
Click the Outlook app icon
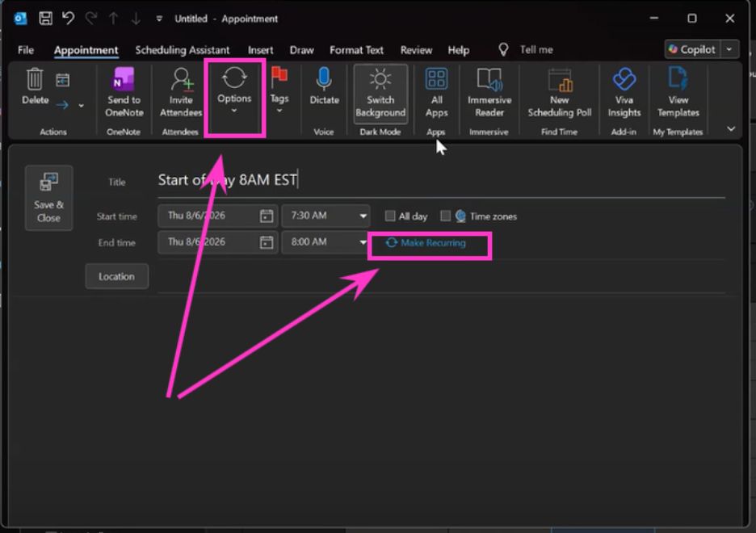20,19
